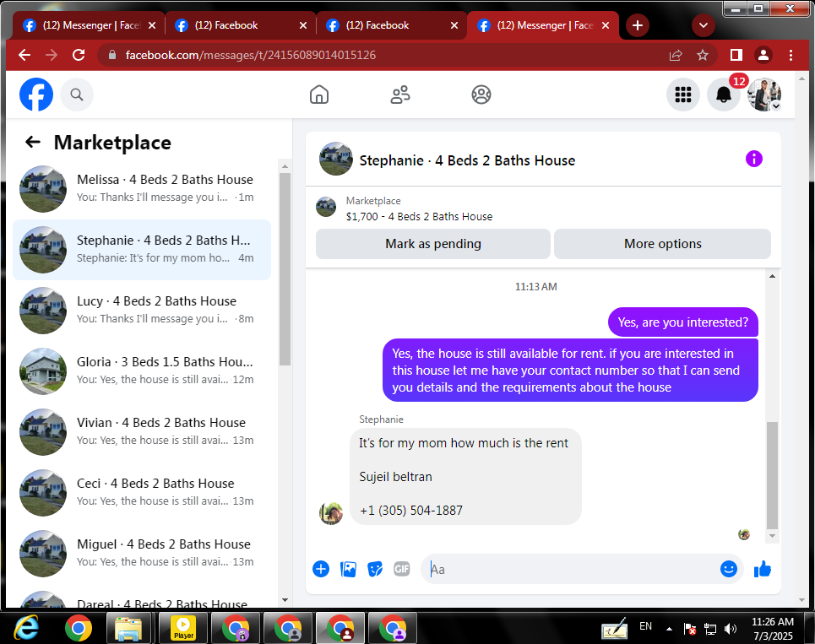Show hidden tray icons arrow
The height and width of the screenshot is (644, 815).
(x=669, y=629)
